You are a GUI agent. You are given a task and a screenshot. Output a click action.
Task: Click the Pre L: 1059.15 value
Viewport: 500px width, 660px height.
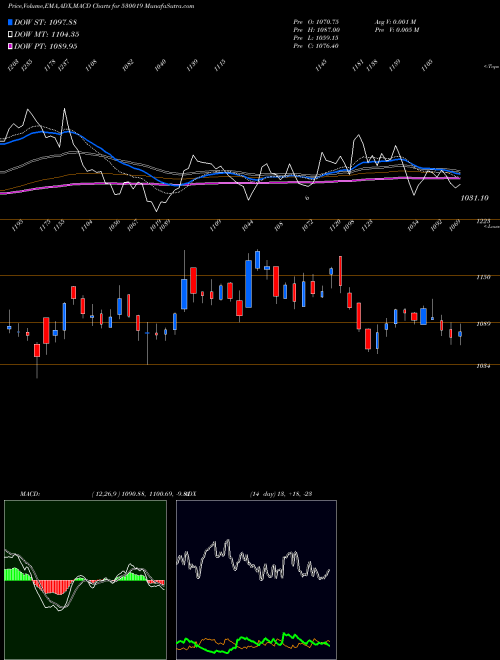[x=316, y=38]
